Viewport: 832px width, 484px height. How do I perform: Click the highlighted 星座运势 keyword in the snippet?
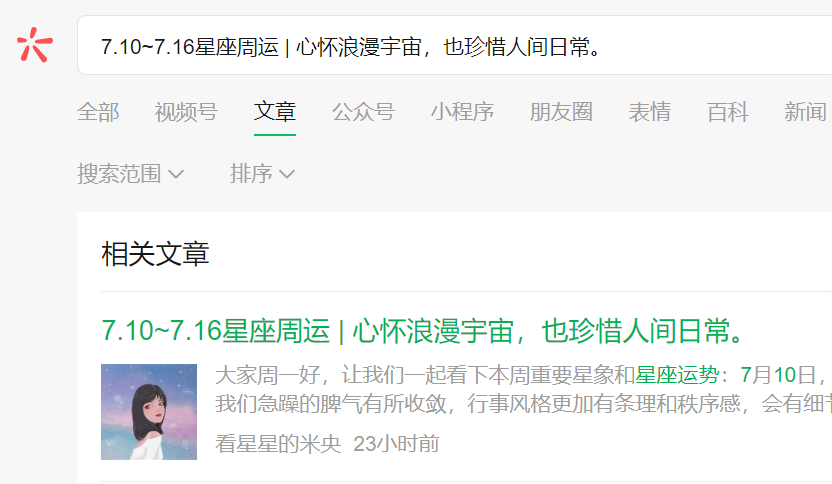677,375
